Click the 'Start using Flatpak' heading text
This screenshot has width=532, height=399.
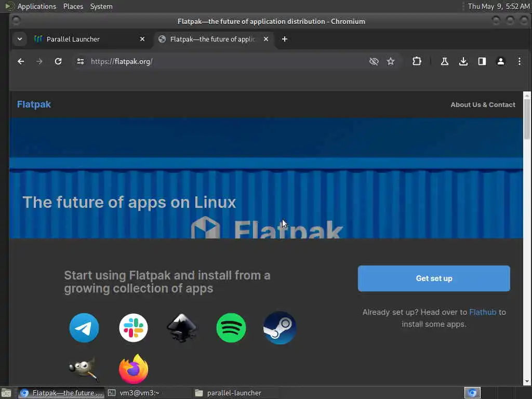click(167, 282)
